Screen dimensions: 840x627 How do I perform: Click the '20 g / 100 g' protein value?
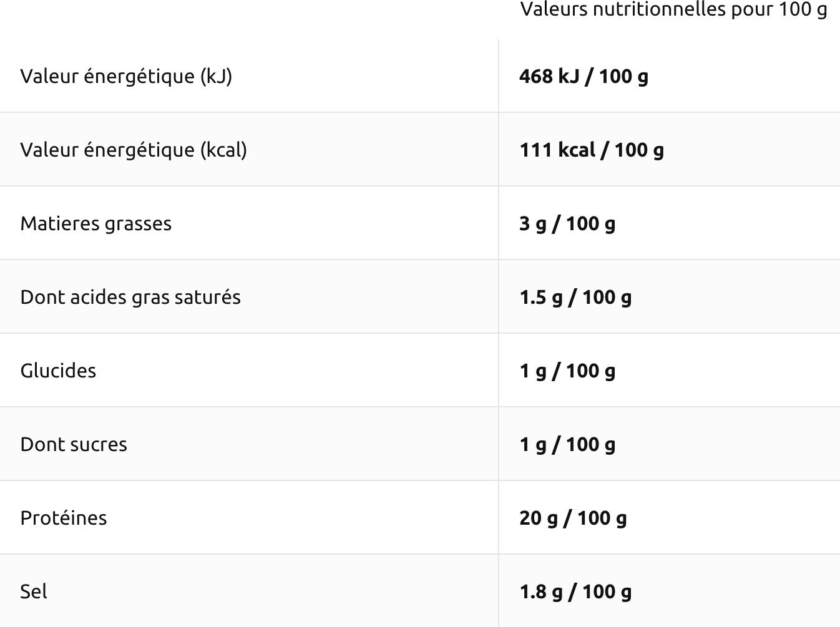pos(573,518)
